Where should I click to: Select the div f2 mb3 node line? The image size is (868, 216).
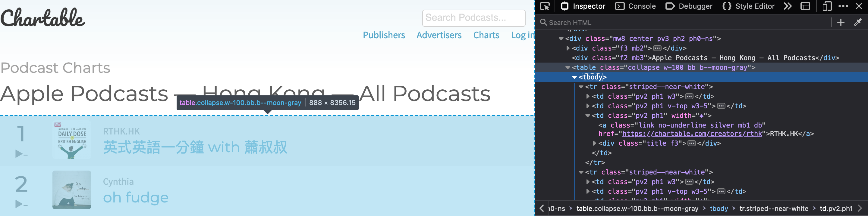[705, 58]
